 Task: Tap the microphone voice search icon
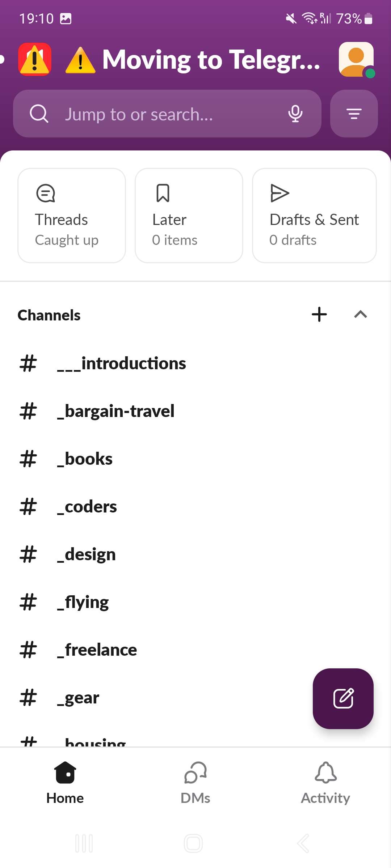tap(295, 114)
